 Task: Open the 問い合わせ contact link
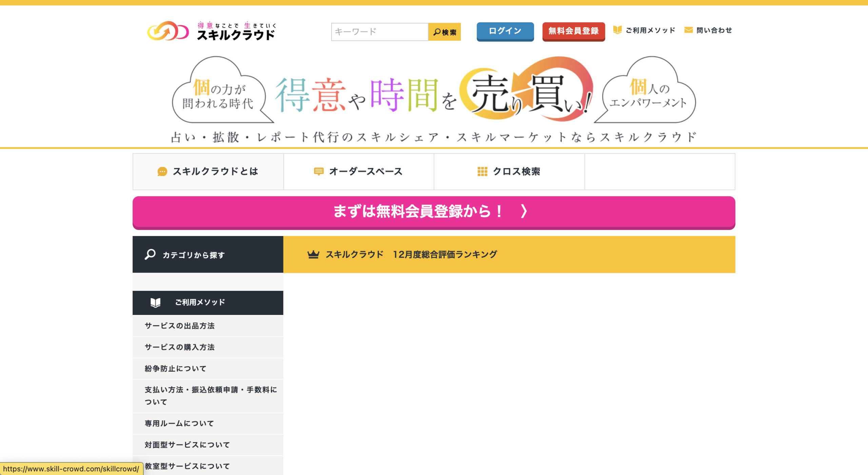click(714, 30)
